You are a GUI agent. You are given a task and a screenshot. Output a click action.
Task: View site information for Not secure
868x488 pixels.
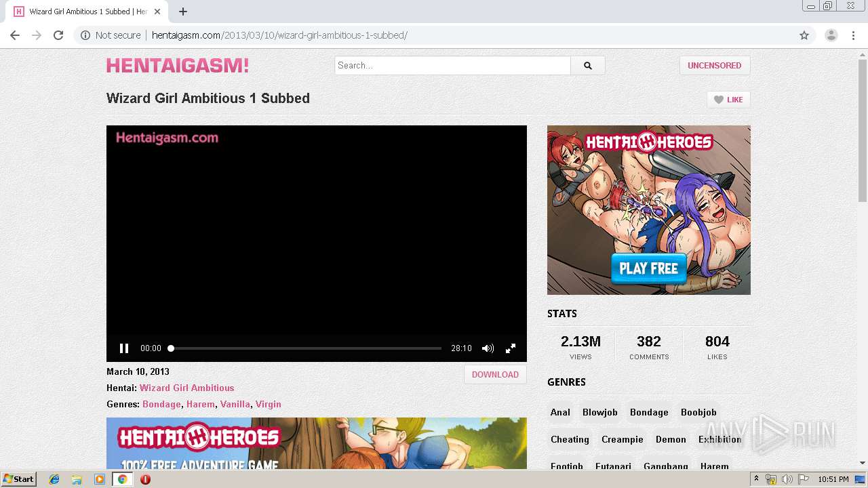[111, 35]
